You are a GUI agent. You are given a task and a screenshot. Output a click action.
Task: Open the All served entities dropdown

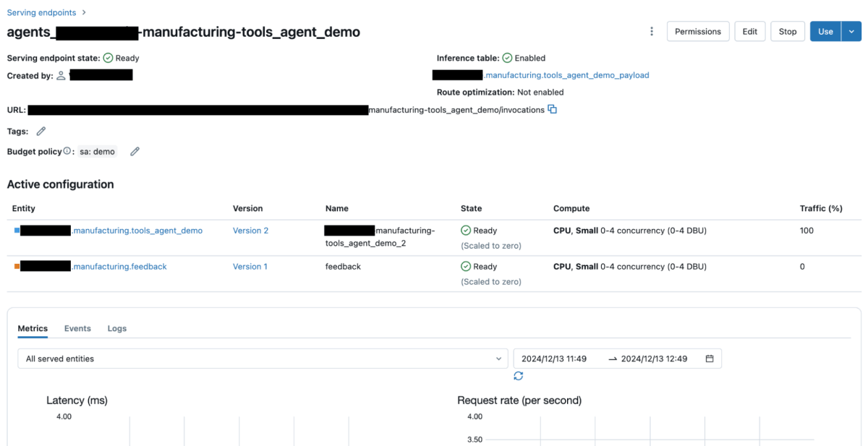pos(263,359)
